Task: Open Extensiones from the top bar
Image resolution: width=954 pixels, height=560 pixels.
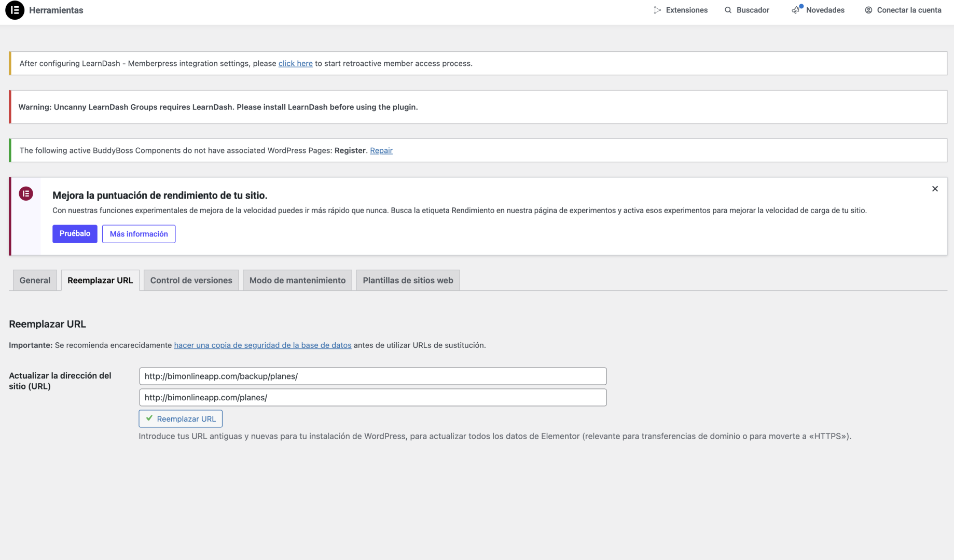Action: (681, 10)
